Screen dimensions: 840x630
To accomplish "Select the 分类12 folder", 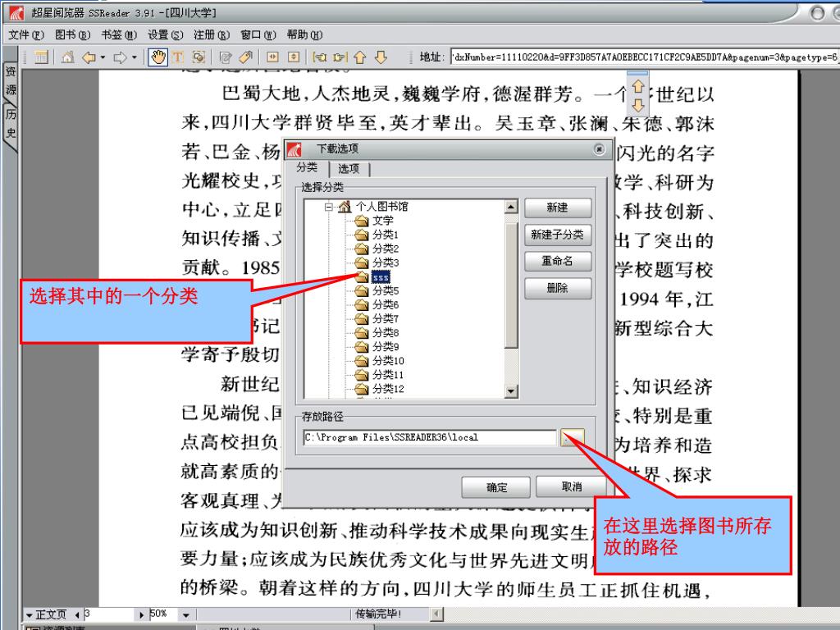I will click(388, 388).
